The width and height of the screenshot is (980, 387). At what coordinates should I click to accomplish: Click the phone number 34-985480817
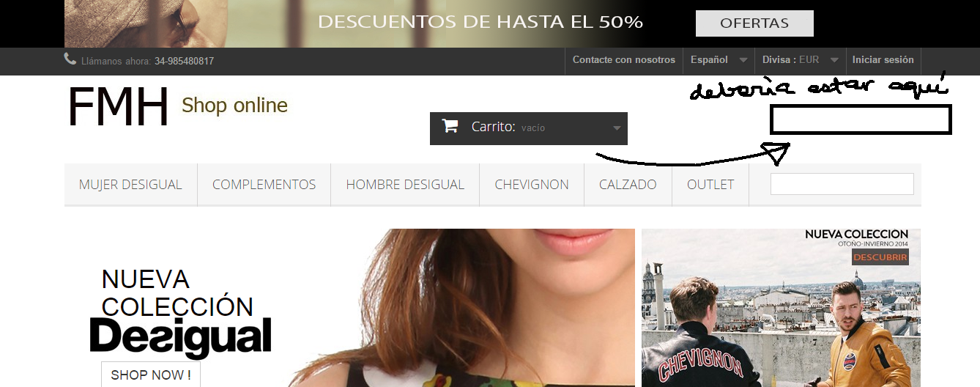[184, 62]
